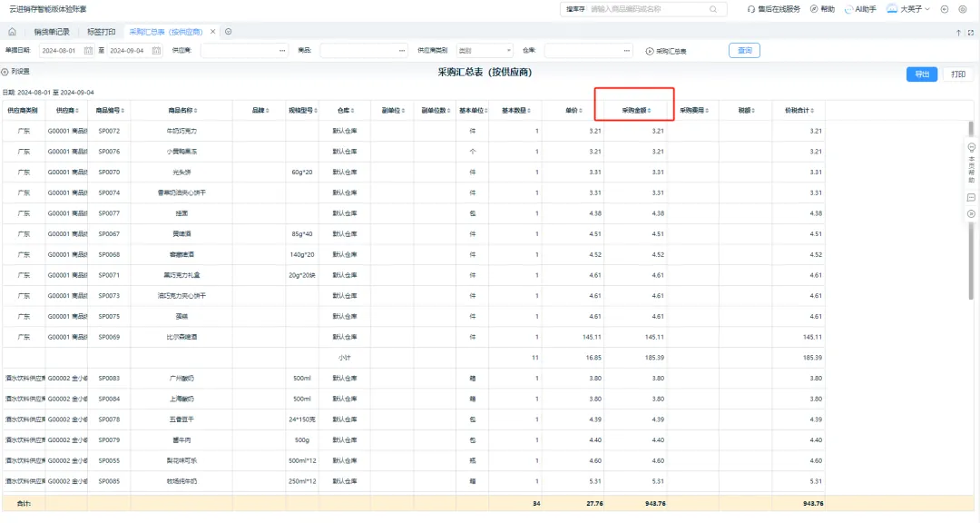The image size is (980, 523).
Task: Switch to 销货单记录 tab
Action: pyautogui.click(x=52, y=32)
